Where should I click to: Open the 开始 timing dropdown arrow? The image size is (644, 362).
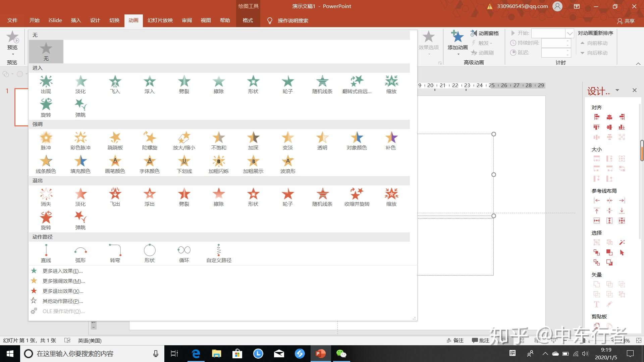[570, 33]
